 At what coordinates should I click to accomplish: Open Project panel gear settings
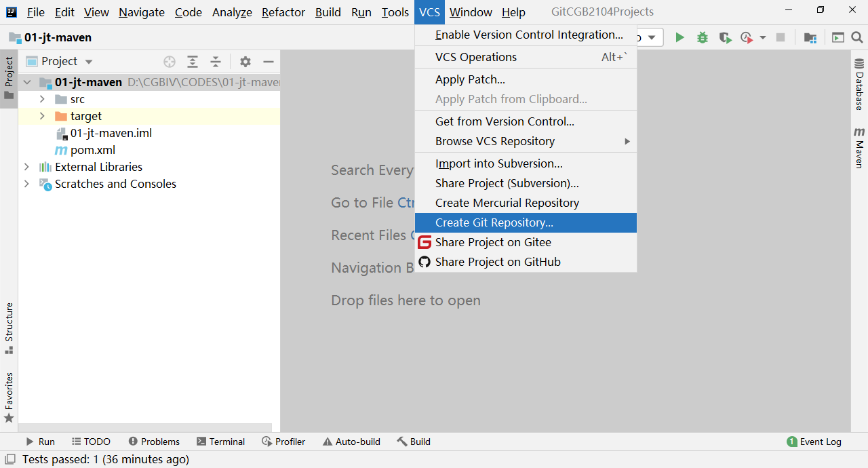pos(245,62)
